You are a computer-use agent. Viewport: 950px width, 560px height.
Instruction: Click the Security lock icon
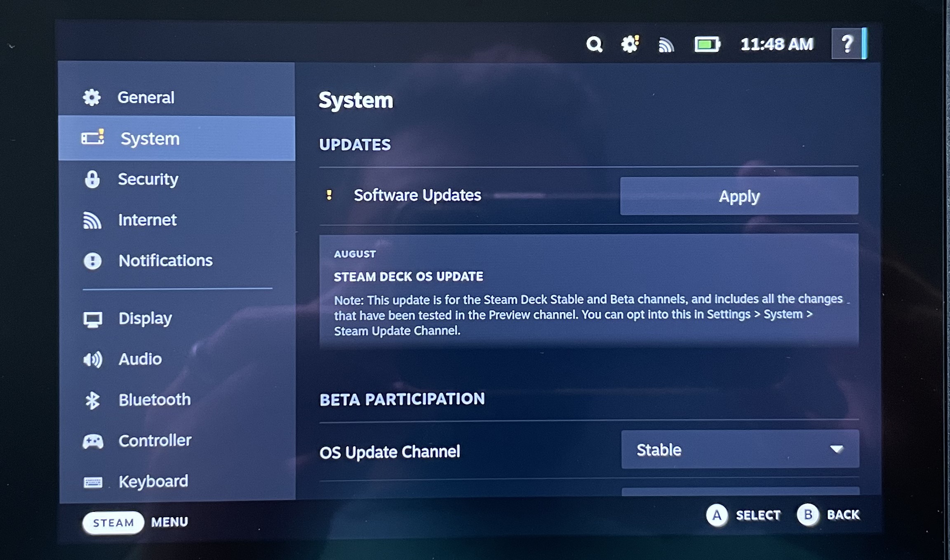[x=92, y=180]
